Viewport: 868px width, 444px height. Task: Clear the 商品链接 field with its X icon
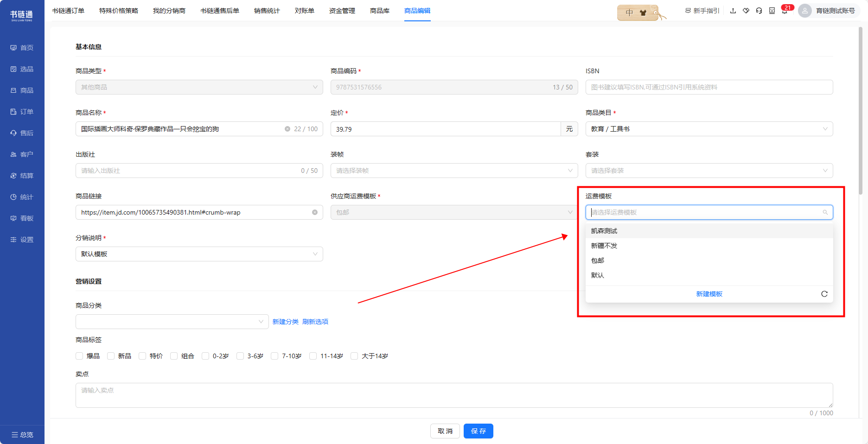click(315, 212)
